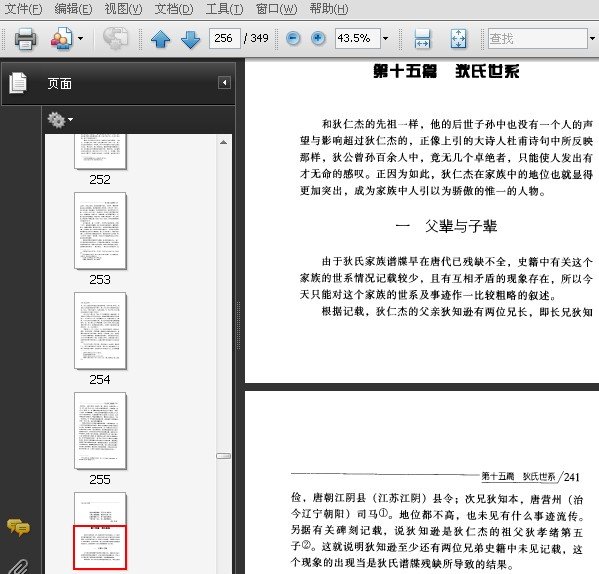Image resolution: width=599 pixels, height=574 pixels.
Task: Select the fit full page icon
Action: [458, 39]
